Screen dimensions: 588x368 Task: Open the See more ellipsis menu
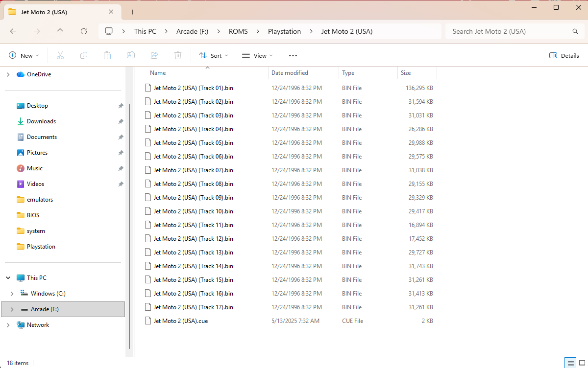coord(293,56)
